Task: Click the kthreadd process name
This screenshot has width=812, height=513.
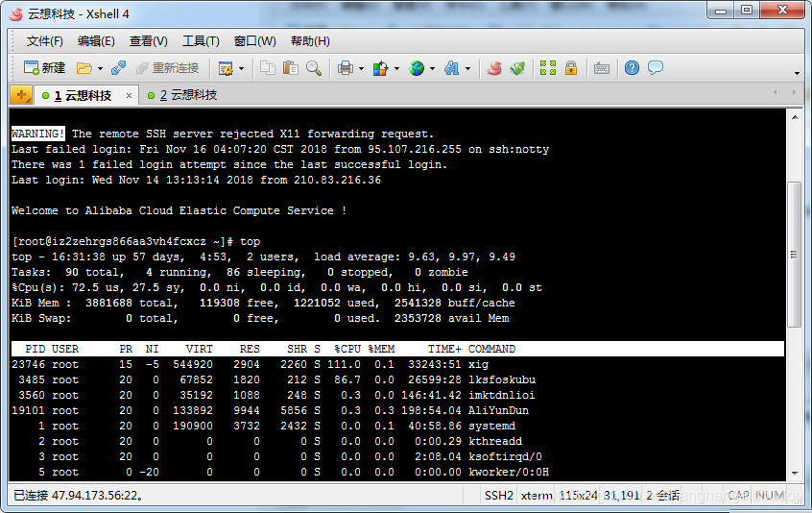Action: [495, 442]
